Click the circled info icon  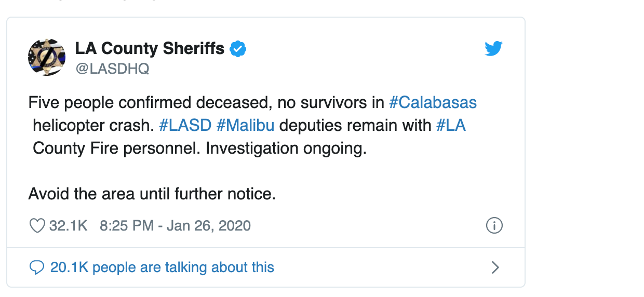pyautogui.click(x=494, y=226)
